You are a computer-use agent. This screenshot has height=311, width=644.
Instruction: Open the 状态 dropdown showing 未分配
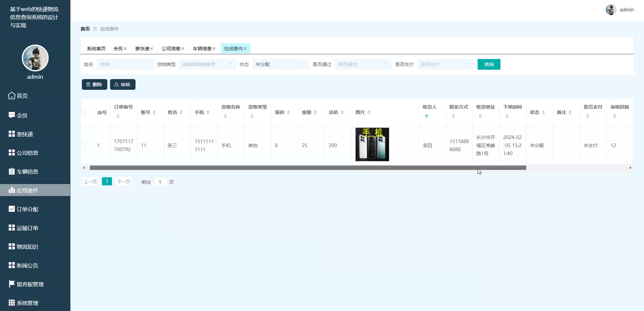[280, 64]
